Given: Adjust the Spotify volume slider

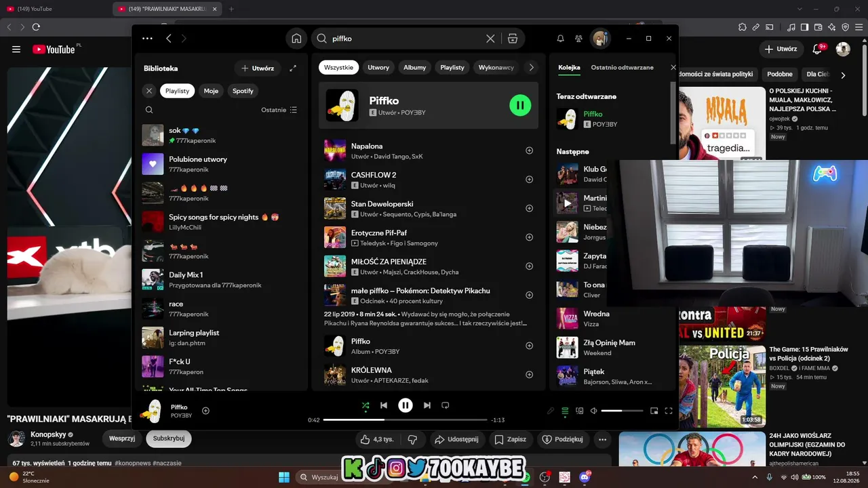Looking at the screenshot, I should 622,411.
